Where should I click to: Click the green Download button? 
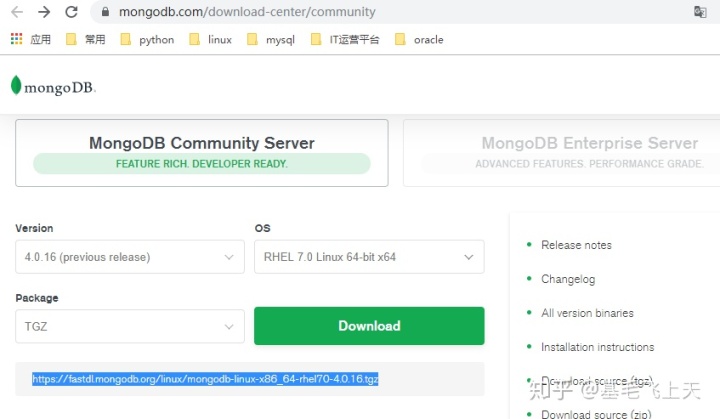coord(369,326)
